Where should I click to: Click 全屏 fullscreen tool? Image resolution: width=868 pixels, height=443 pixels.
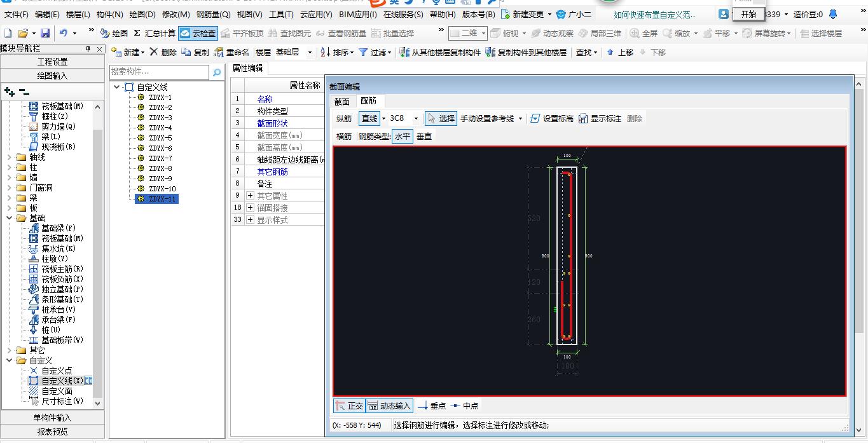[644, 33]
